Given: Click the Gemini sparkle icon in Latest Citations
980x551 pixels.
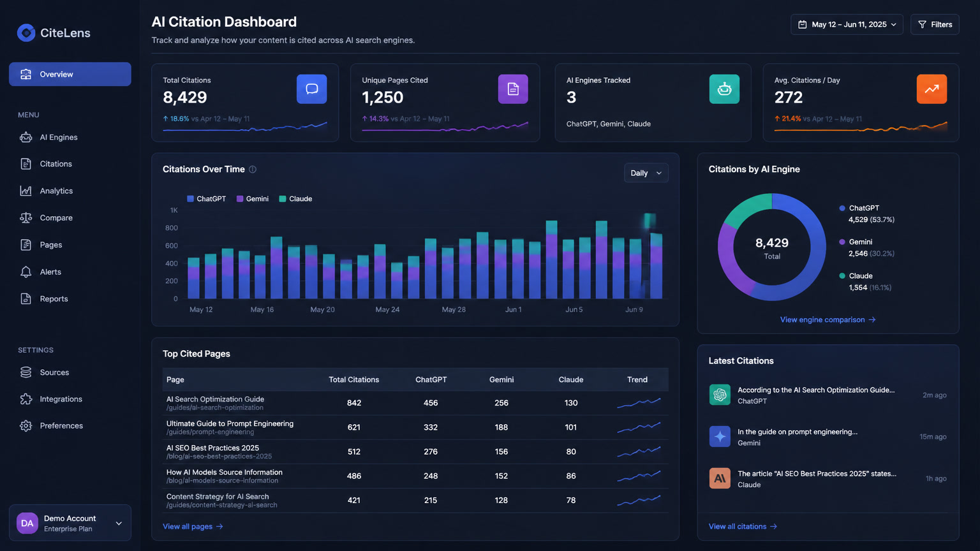Looking at the screenshot, I should click(720, 437).
